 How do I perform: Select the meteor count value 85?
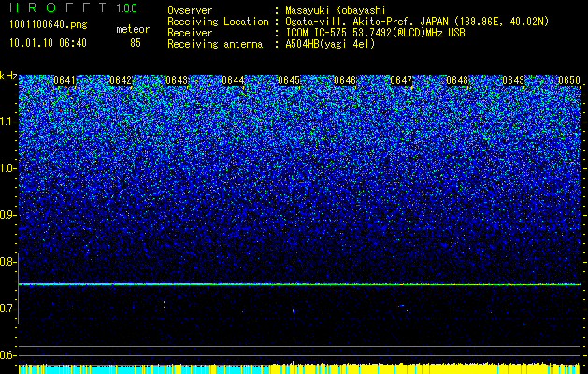point(136,43)
